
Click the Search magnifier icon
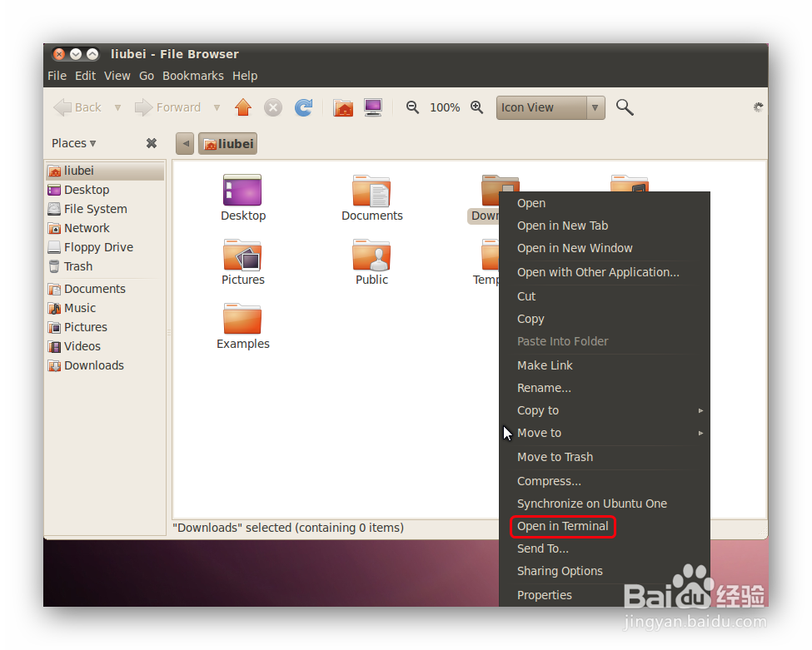625,107
